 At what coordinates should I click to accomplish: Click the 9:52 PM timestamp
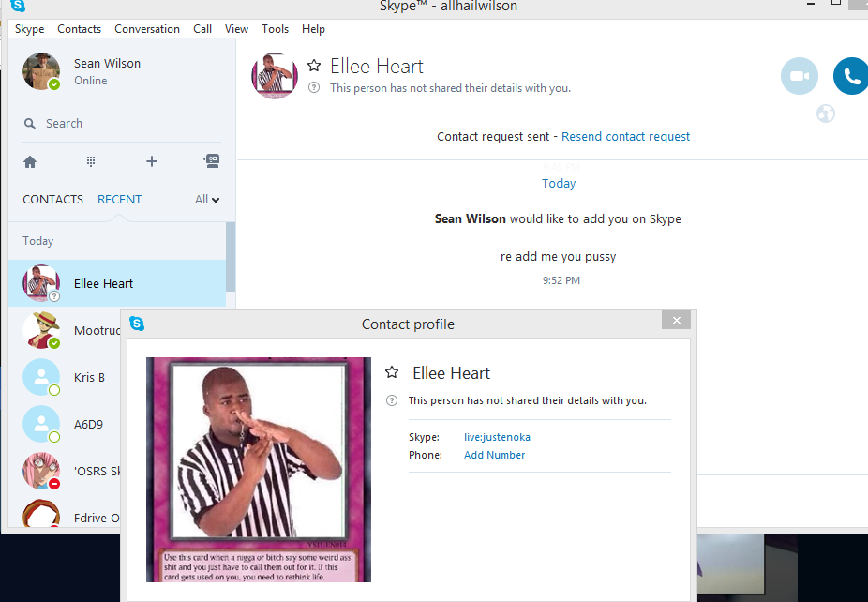point(561,280)
